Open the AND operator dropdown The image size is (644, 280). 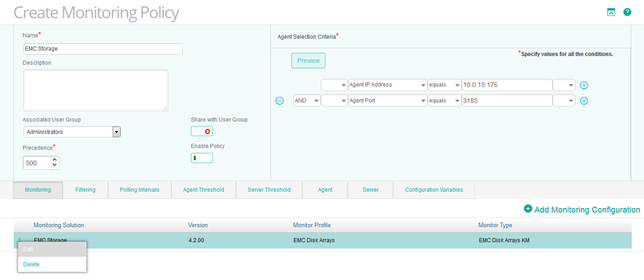307,101
